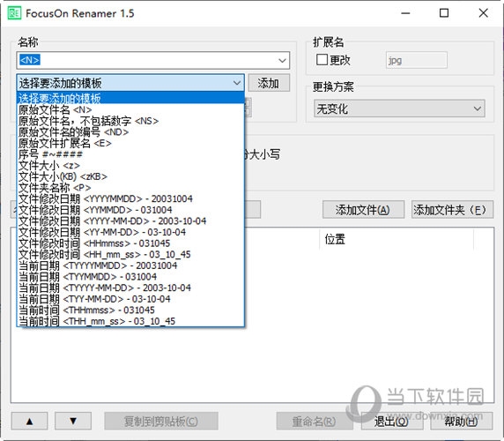Open 帮助(H) help button

pyautogui.click(x=462, y=421)
